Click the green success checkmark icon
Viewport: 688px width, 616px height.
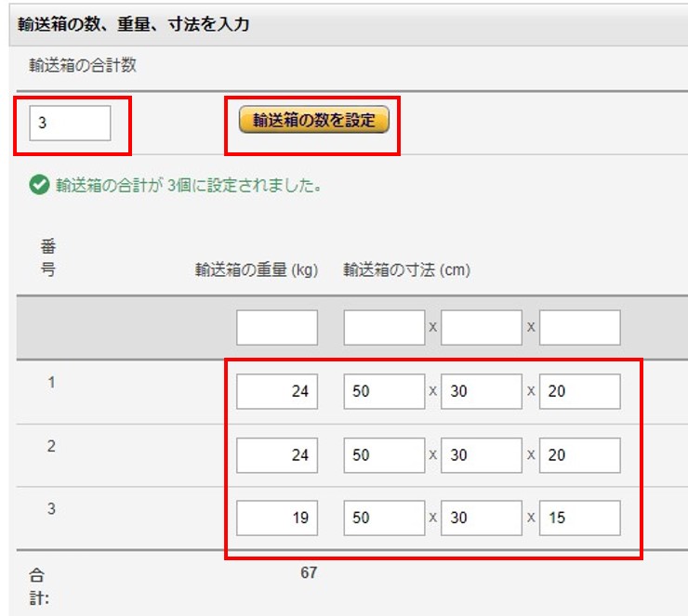pyautogui.click(x=39, y=185)
